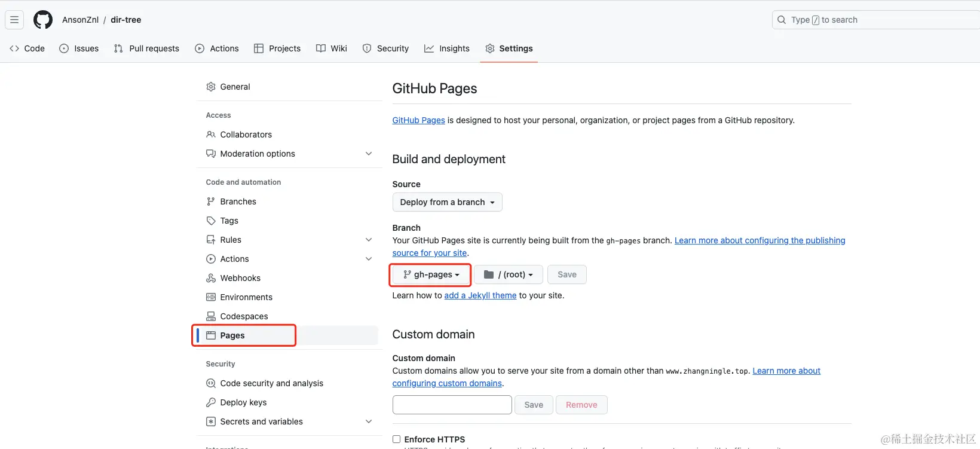Follow the 'GitHub Pages' documentation link
Image resolution: width=980 pixels, height=449 pixels.
[418, 120]
